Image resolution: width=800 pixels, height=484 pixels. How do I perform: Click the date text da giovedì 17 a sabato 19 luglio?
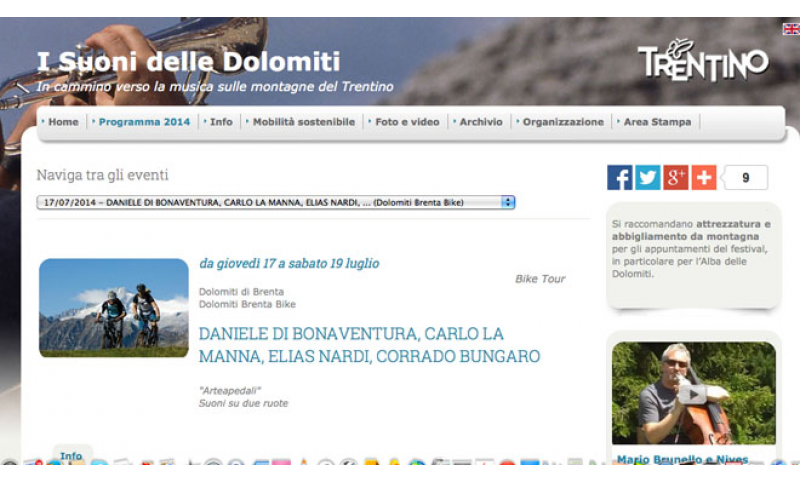(x=289, y=264)
